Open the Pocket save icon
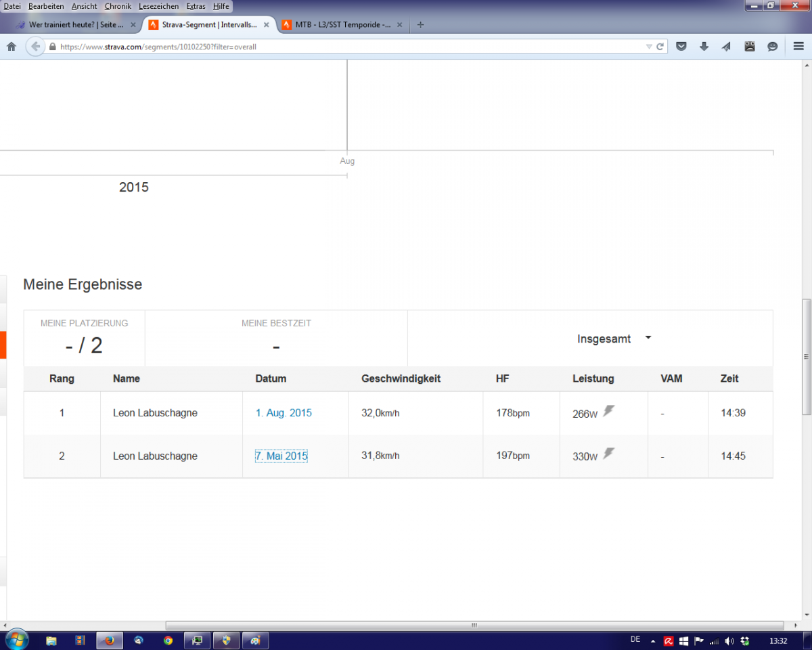Screen dimensions: 812x650 click(x=681, y=47)
